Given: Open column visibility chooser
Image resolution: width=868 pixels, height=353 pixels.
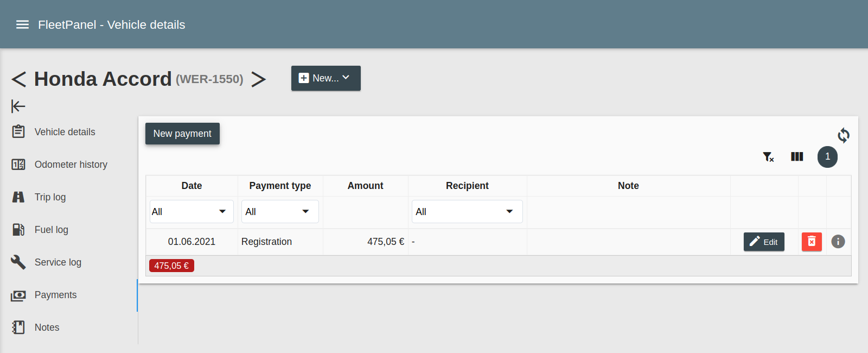Looking at the screenshot, I should 797,157.
